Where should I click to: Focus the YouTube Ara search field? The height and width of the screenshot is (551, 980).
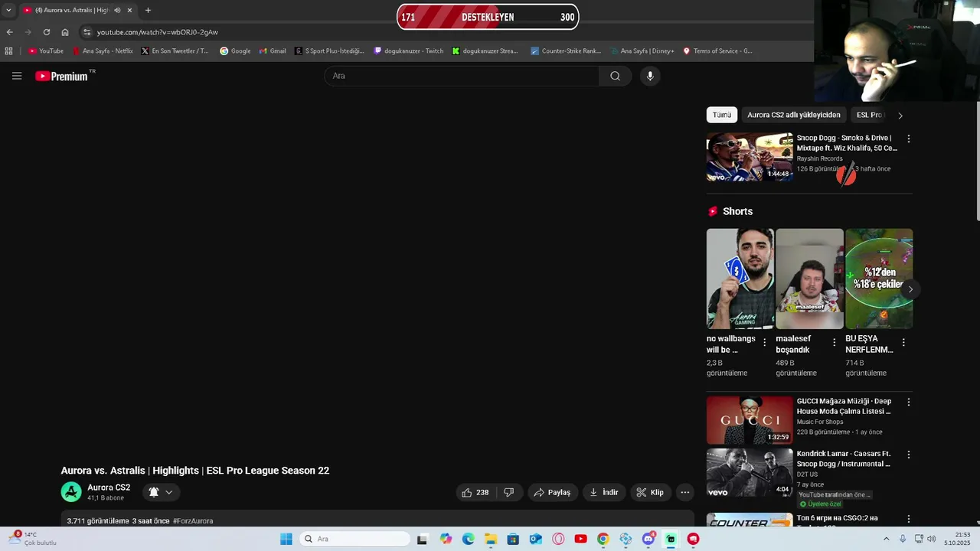tap(462, 76)
